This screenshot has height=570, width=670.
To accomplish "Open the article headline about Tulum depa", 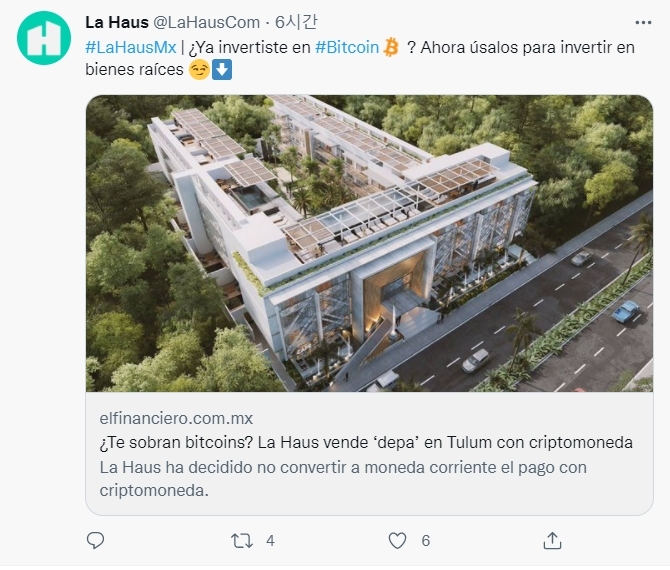I will click(x=366, y=442).
